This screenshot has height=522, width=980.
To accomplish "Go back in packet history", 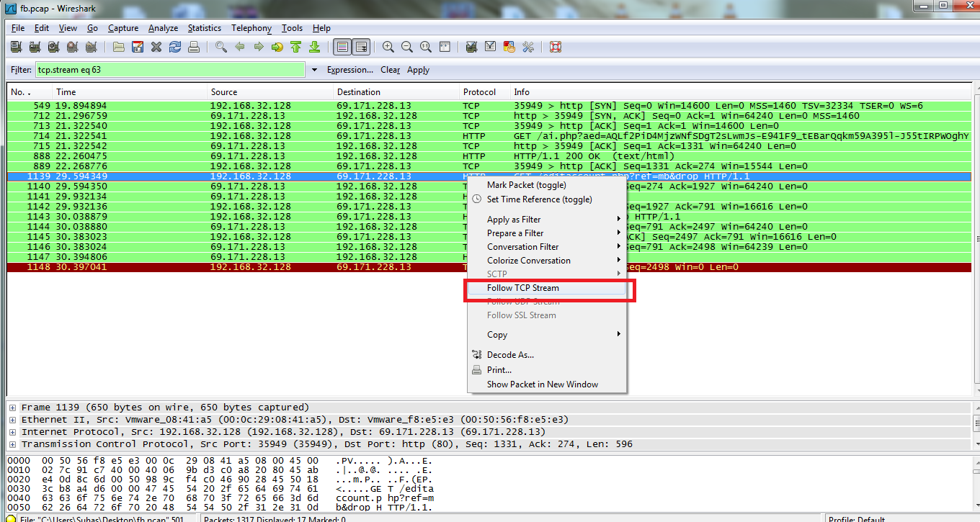I will 240,48.
